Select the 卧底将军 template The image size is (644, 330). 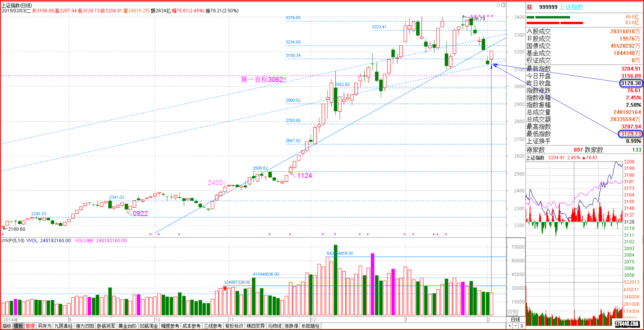pyautogui.click(x=106, y=326)
